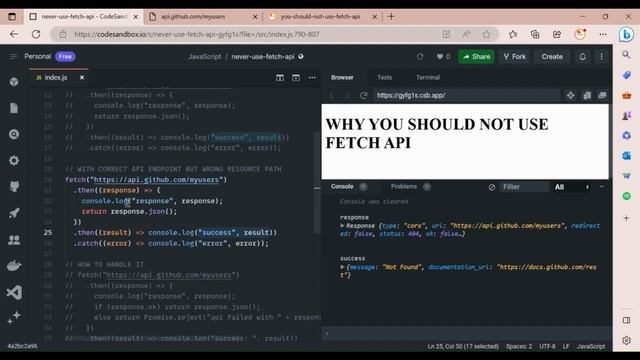The height and width of the screenshot is (360, 640).
Task: Open the editor more options ellipsis
Action: coord(312,78)
